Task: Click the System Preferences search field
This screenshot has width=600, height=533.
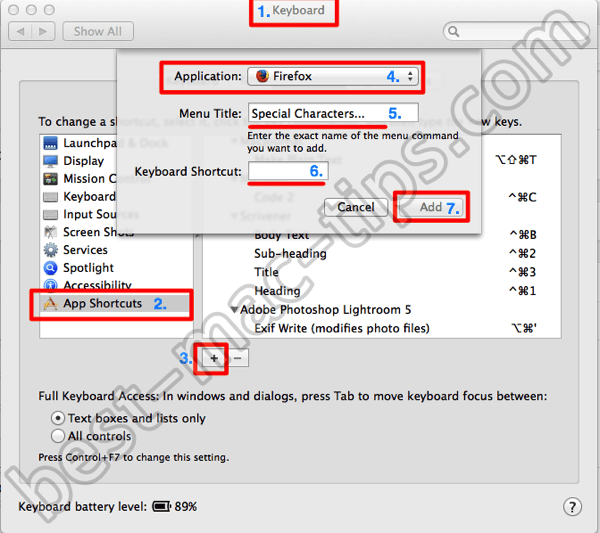Action: coord(516,31)
